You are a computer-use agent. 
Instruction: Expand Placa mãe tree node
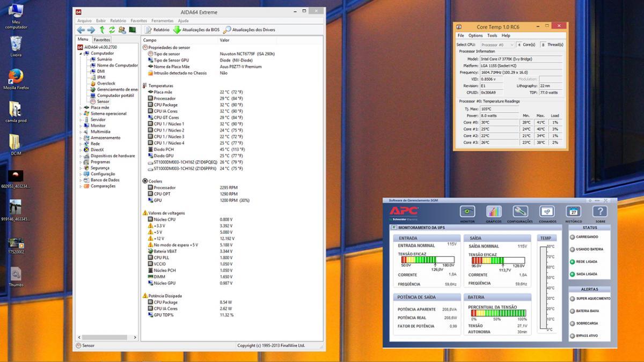click(81, 108)
